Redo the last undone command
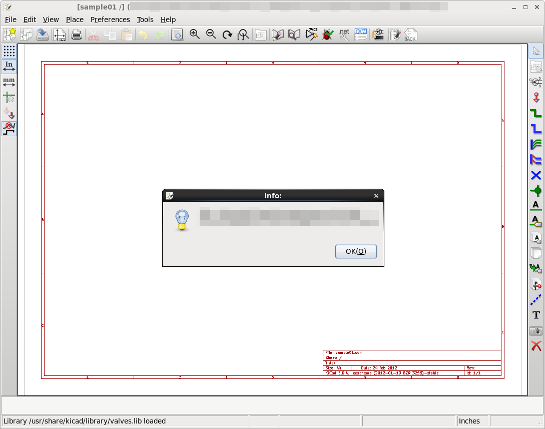This screenshot has width=545, height=429. pos(160,35)
